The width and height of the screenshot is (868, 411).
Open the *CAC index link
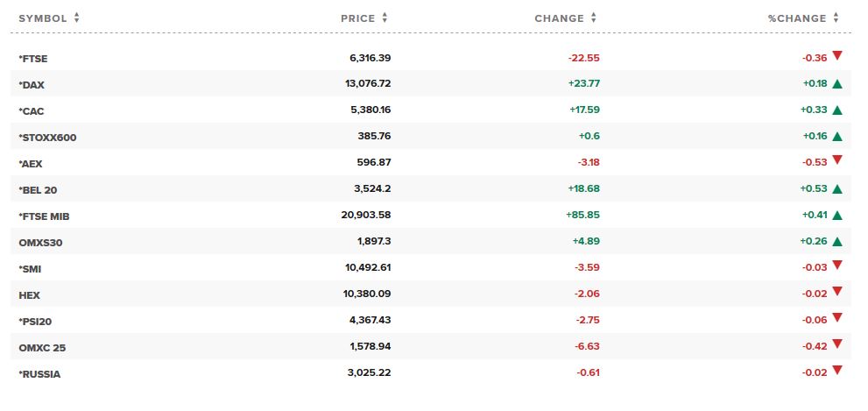pos(32,111)
